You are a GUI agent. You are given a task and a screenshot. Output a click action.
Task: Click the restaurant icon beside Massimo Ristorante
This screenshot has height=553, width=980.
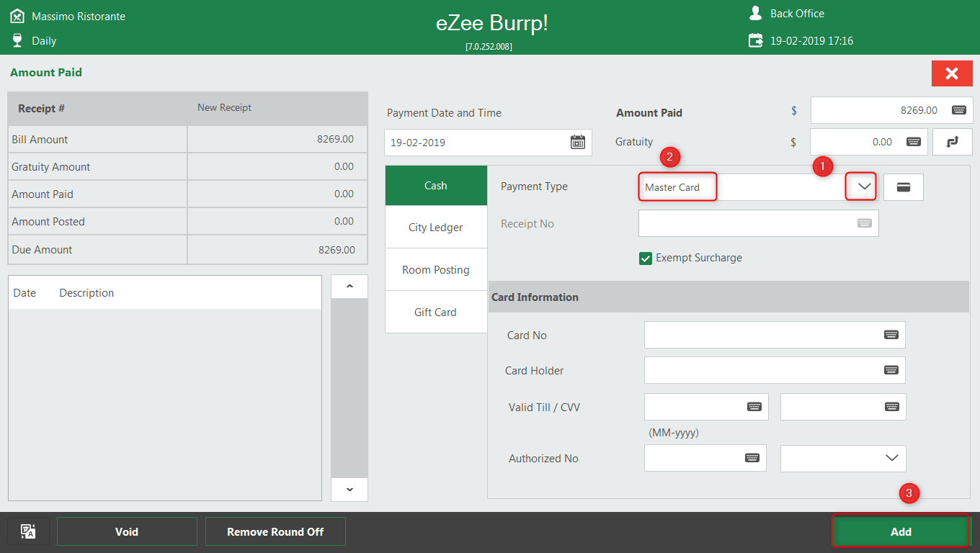coord(17,15)
